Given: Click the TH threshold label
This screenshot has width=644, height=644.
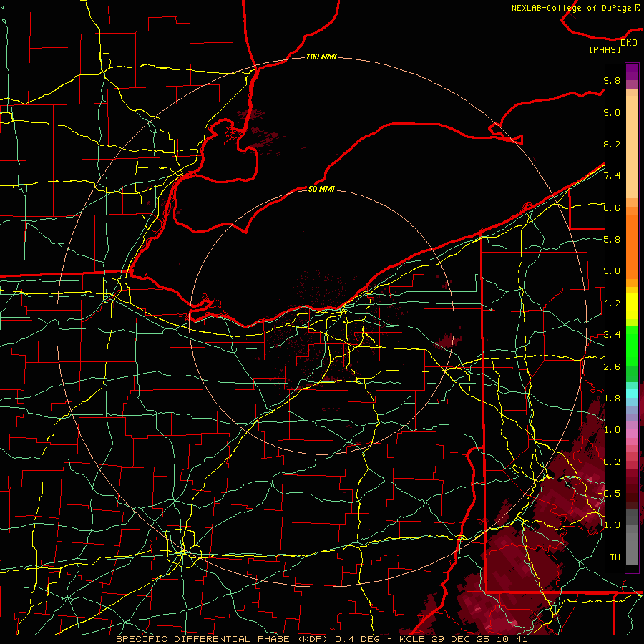Looking at the screenshot, I should (x=615, y=557).
